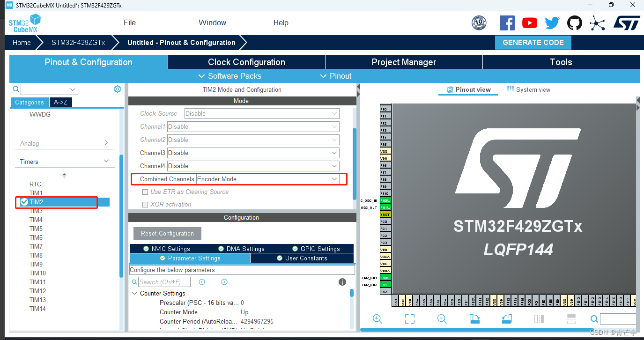Click the ST community network icon
Image resolution: width=644 pixels, height=340 pixels.
coord(597,22)
